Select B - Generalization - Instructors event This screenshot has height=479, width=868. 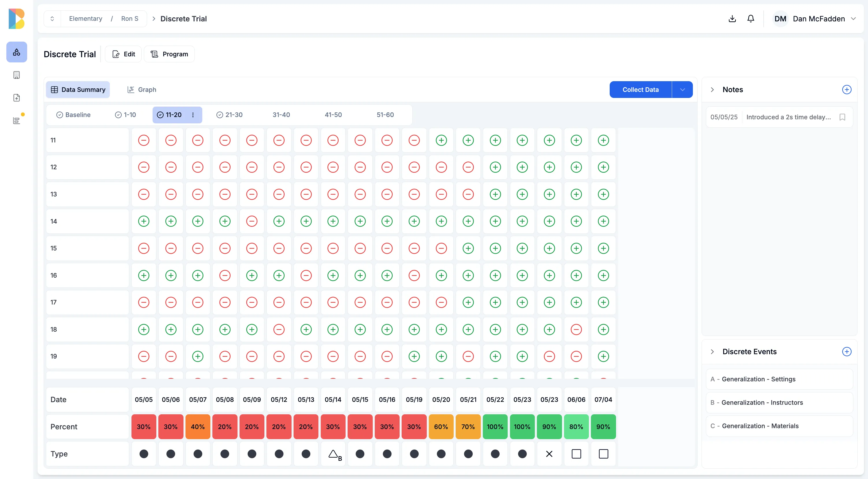(779, 403)
